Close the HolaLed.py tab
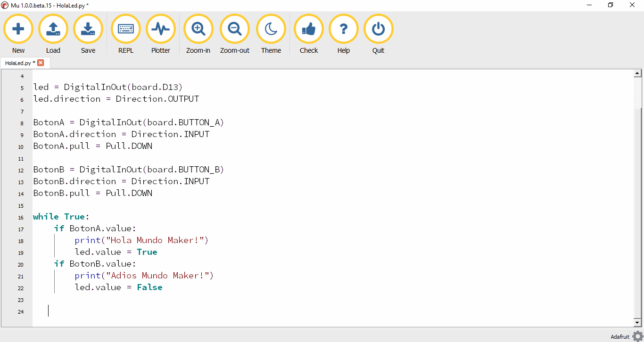Viewport: 644px width, 342px height. [x=41, y=63]
